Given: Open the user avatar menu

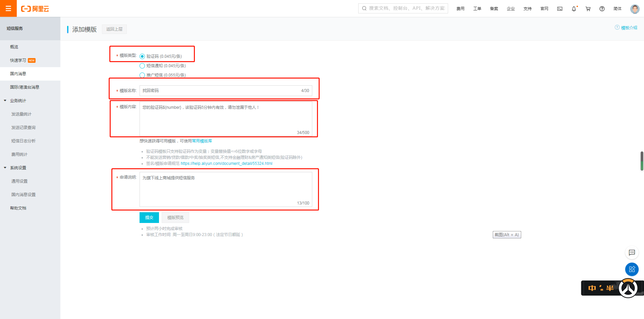Looking at the screenshot, I should click(x=635, y=9).
